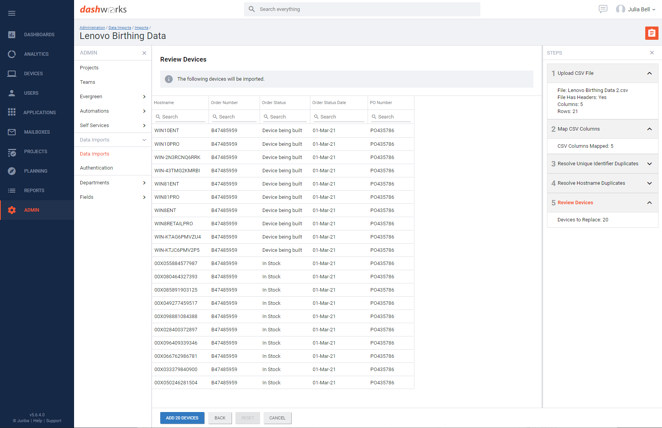Click the Julia Bell avatar icon
Screen dimensions: 662x428
[x=620, y=9]
